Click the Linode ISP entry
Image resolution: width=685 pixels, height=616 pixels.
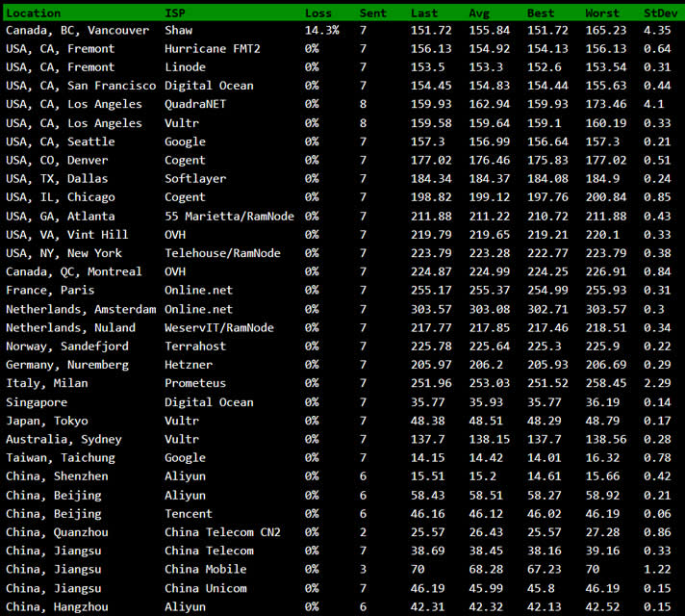pyautogui.click(x=186, y=66)
